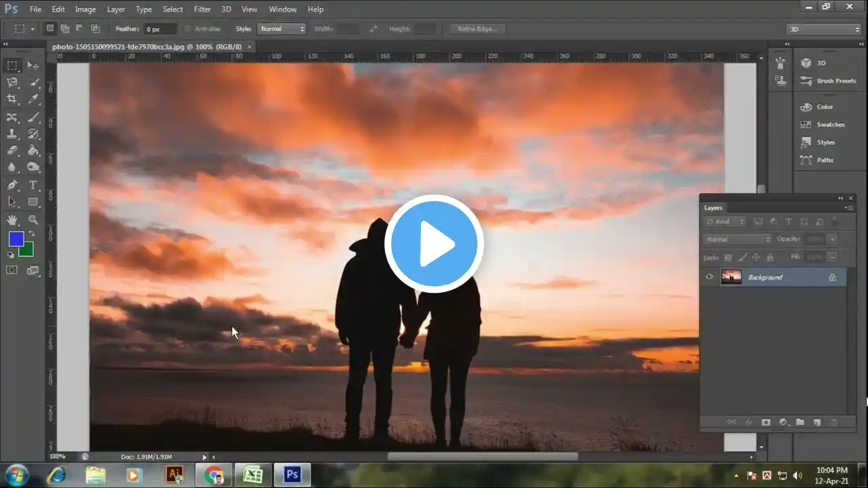Select the Hand tool
Viewport: 868px width, 488px height.
click(12, 220)
